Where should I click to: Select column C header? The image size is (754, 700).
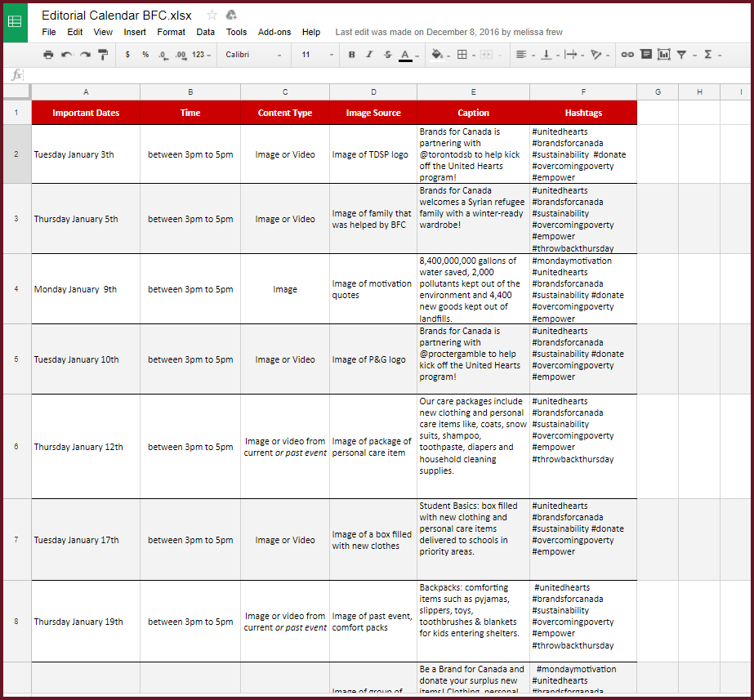pyautogui.click(x=285, y=91)
